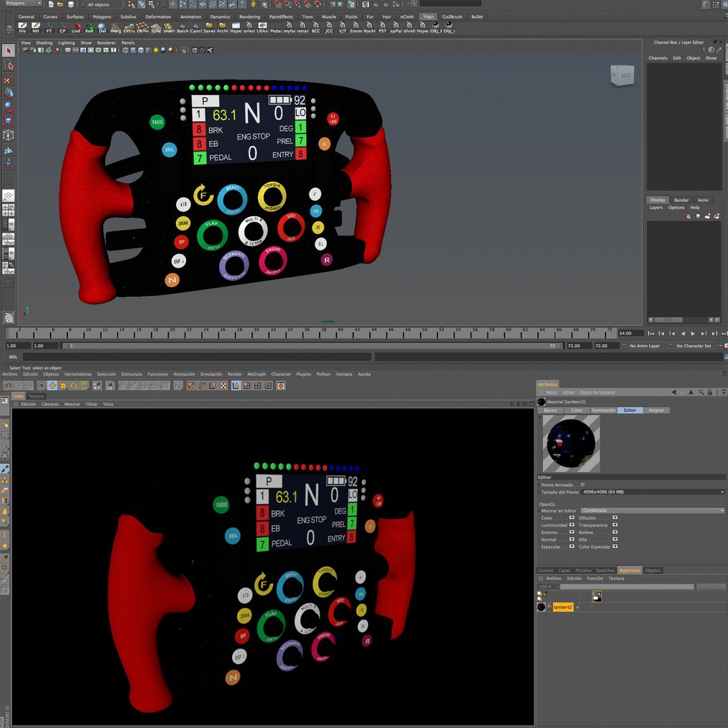Switch to the Rendering shelf tab
The height and width of the screenshot is (728, 728).
tap(249, 17)
